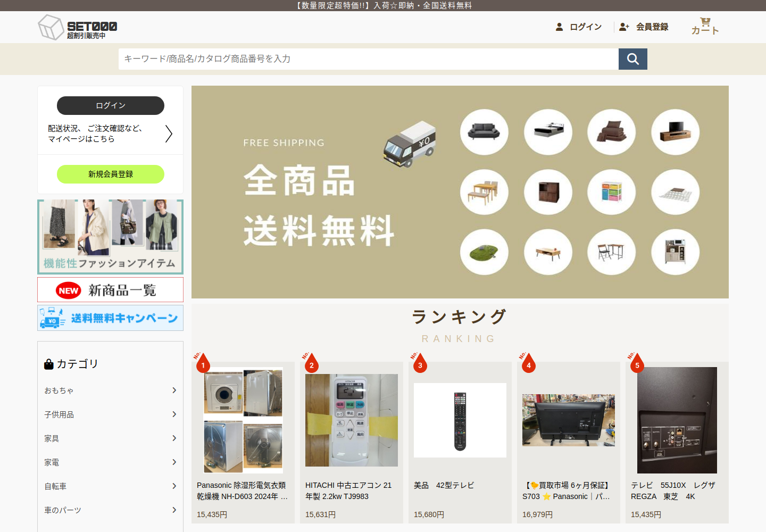766x532 pixels.
Task: Click the 15,631円 price
Action: tap(320, 514)
